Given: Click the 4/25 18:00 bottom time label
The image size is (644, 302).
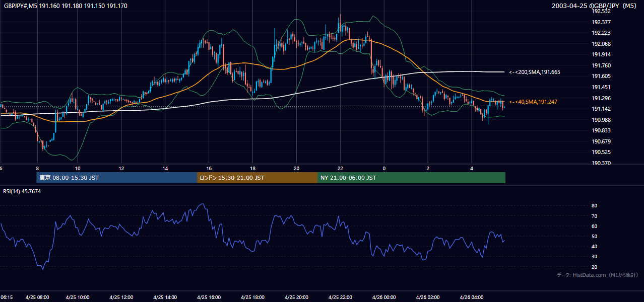Looking at the screenshot, I should tap(252, 297).
